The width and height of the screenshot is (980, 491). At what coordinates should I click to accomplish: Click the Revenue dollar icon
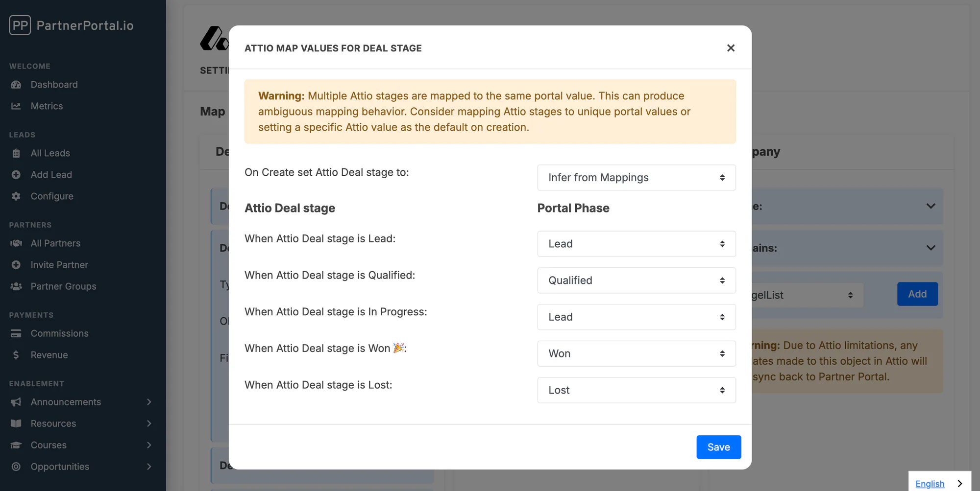coord(16,355)
